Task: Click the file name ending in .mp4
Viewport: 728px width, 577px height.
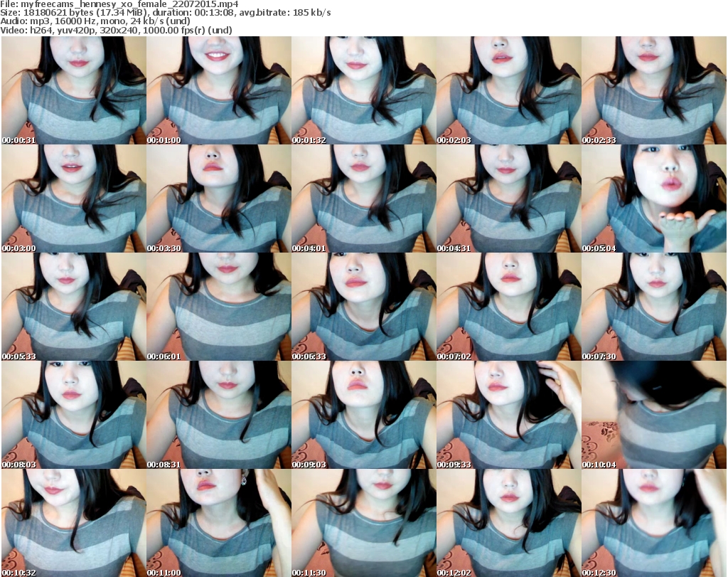Action: [129, 4]
